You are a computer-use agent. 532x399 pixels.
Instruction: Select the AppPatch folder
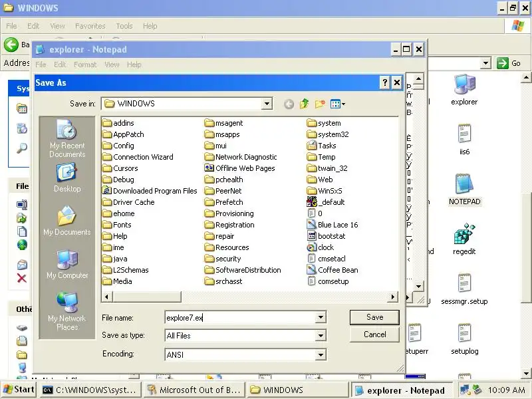123,134
